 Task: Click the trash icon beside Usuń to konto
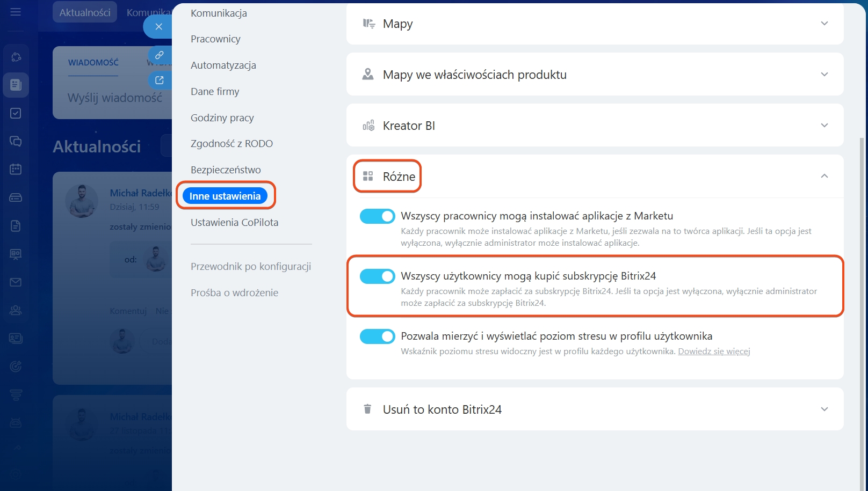point(367,409)
